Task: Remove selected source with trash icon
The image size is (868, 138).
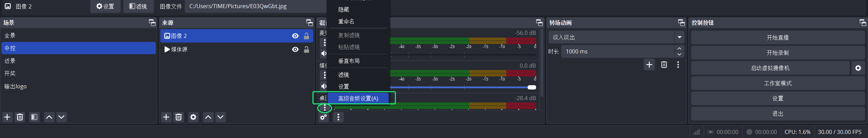Action: click(x=179, y=117)
